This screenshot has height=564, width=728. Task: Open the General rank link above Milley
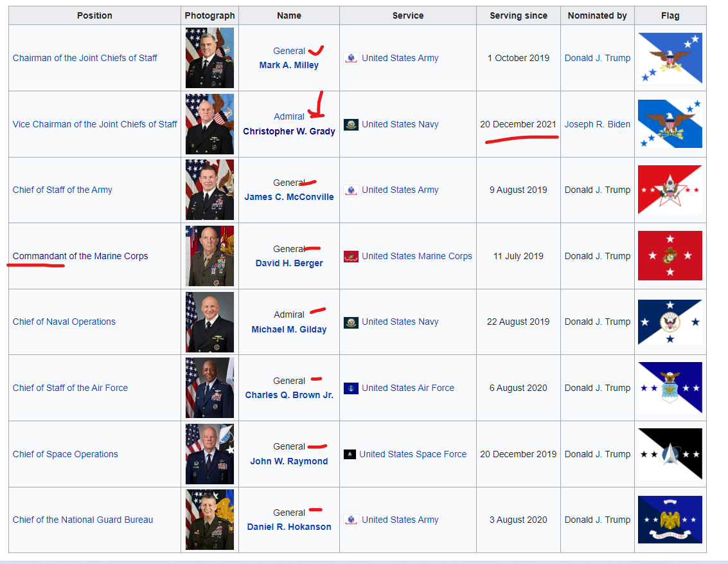point(289,51)
